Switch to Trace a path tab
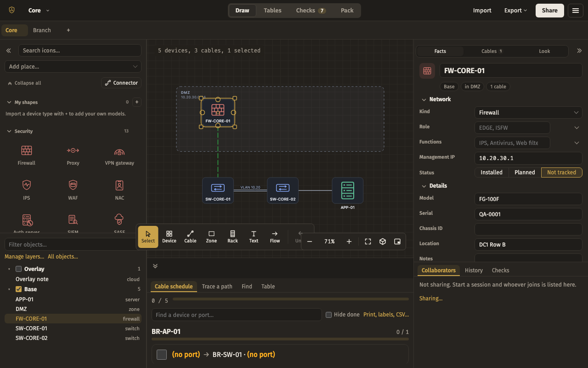This screenshot has height=368, width=588. tap(217, 287)
